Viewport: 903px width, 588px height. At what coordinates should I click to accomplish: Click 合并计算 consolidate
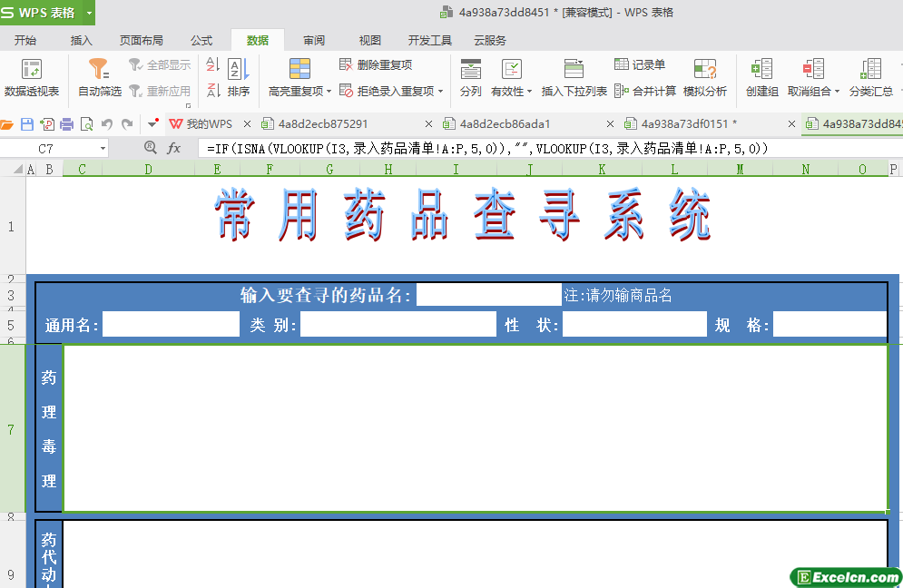pos(645,91)
